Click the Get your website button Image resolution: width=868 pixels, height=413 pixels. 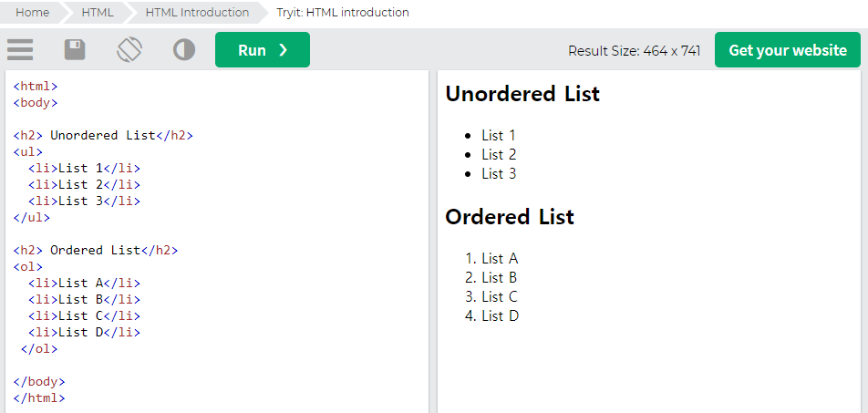pyautogui.click(x=788, y=50)
